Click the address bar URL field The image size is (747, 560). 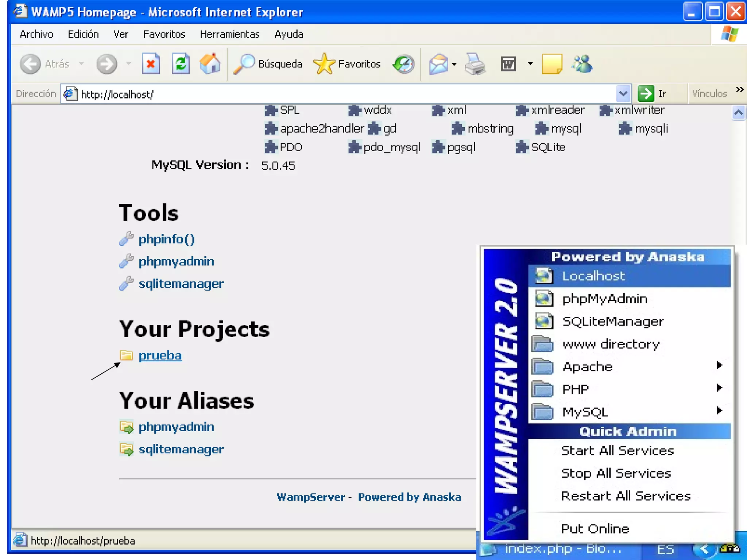pos(328,94)
